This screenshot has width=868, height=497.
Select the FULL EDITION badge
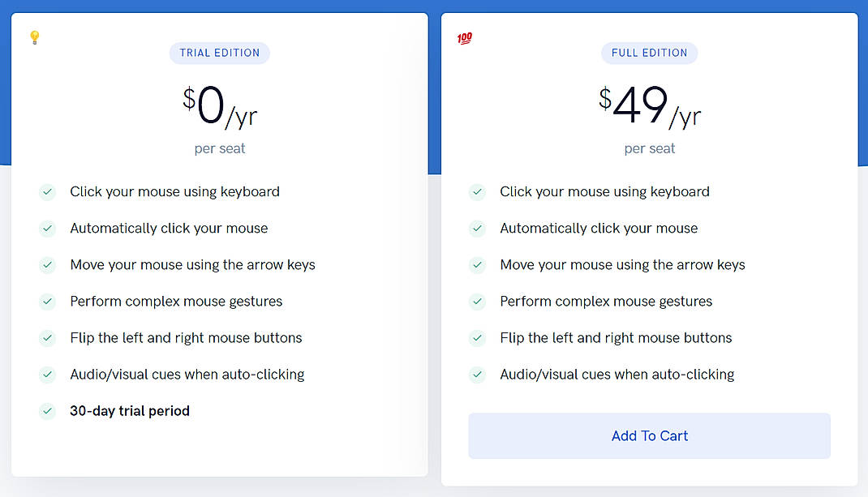coord(649,53)
